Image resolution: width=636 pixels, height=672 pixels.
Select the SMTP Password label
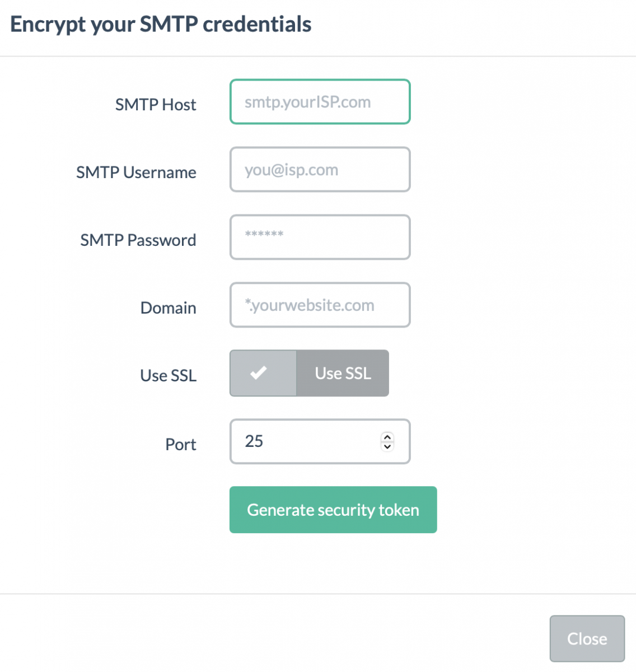click(138, 240)
